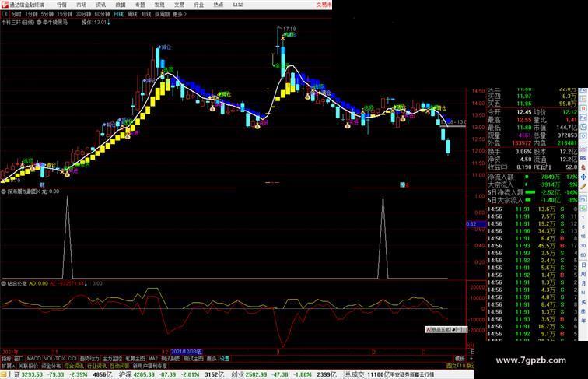Select the 5分钟 period tab
Screen dimensions: 588x379
click(47, 14)
